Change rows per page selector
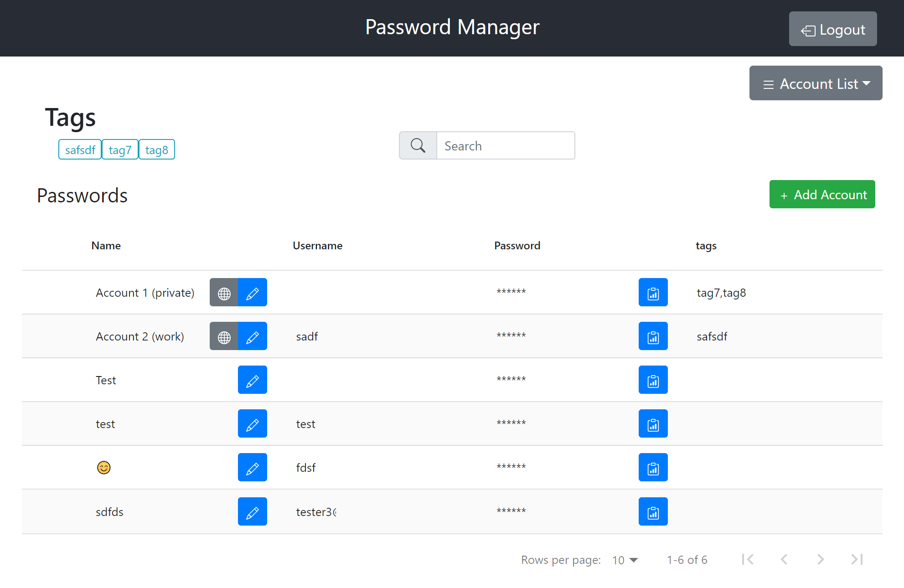 pyautogui.click(x=625, y=560)
